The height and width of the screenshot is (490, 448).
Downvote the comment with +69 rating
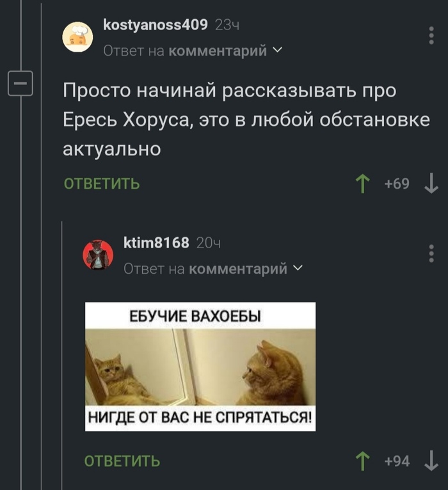pos(431,184)
